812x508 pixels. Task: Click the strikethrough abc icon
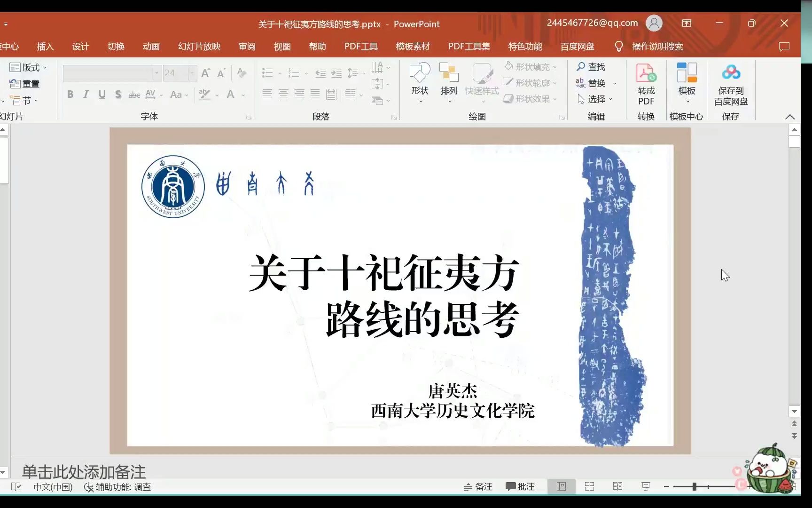click(x=134, y=95)
